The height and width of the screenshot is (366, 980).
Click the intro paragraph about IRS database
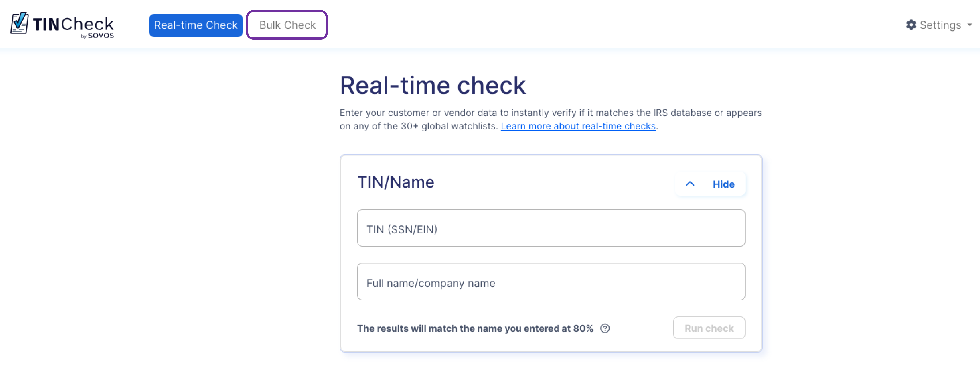point(551,119)
